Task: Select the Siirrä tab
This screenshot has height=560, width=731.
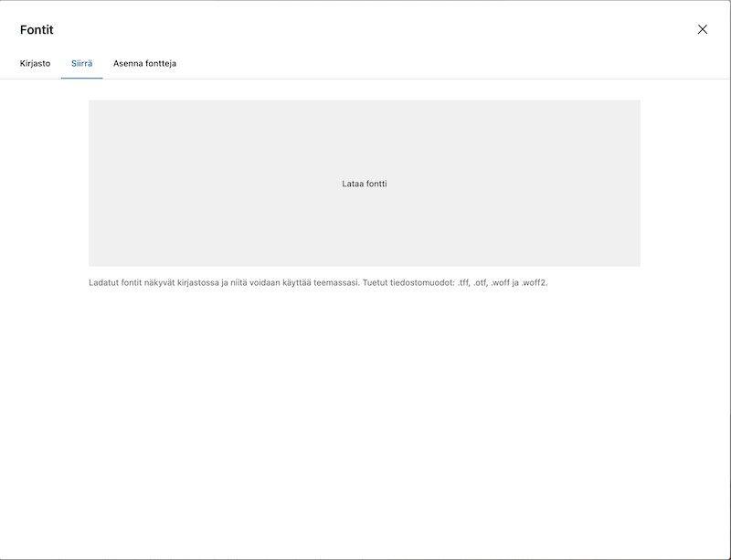Action: [x=81, y=63]
